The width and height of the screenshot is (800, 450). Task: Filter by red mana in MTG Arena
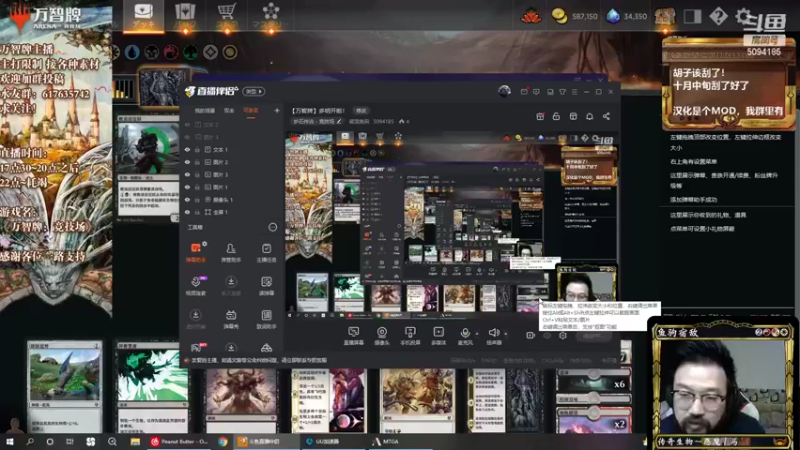click(171, 52)
